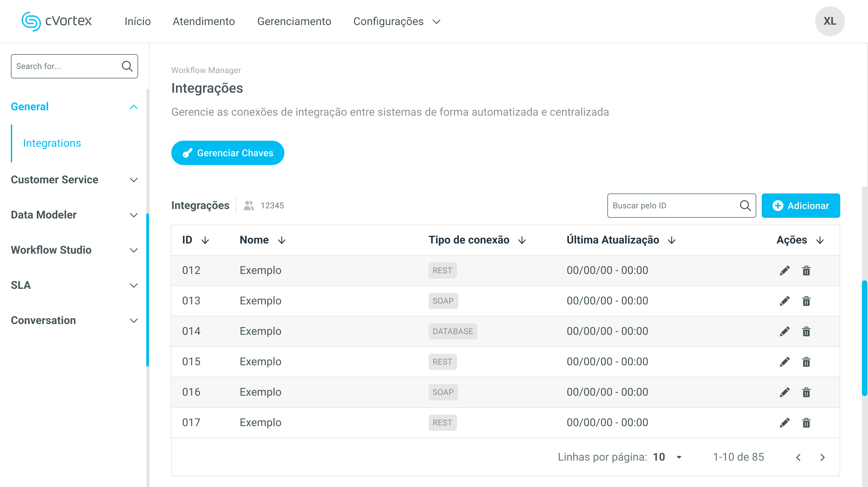The width and height of the screenshot is (868, 487).
Task: Click the DATABASE tag in row 014
Action: point(453,331)
